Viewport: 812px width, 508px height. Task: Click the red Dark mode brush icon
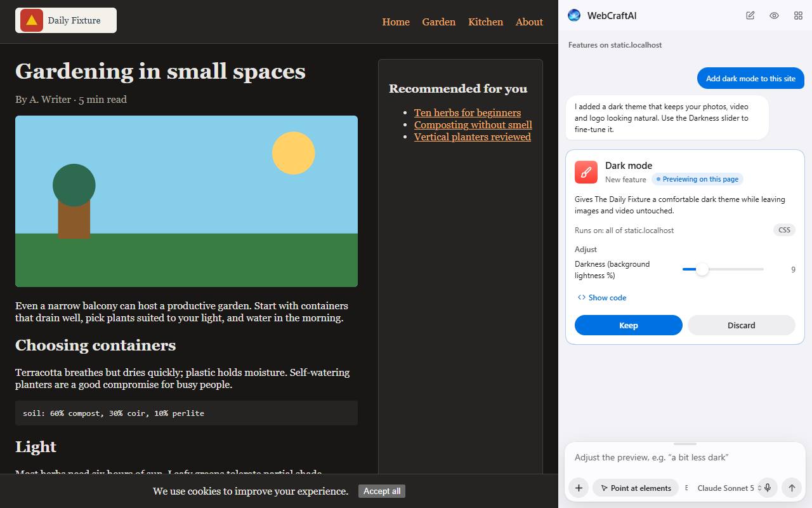586,172
